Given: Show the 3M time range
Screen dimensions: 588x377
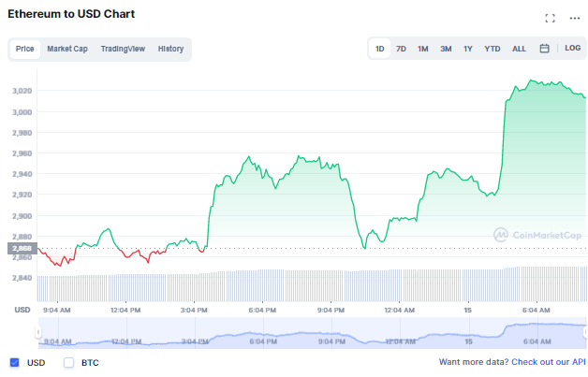Looking at the screenshot, I should pyautogui.click(x=446, y=49).
